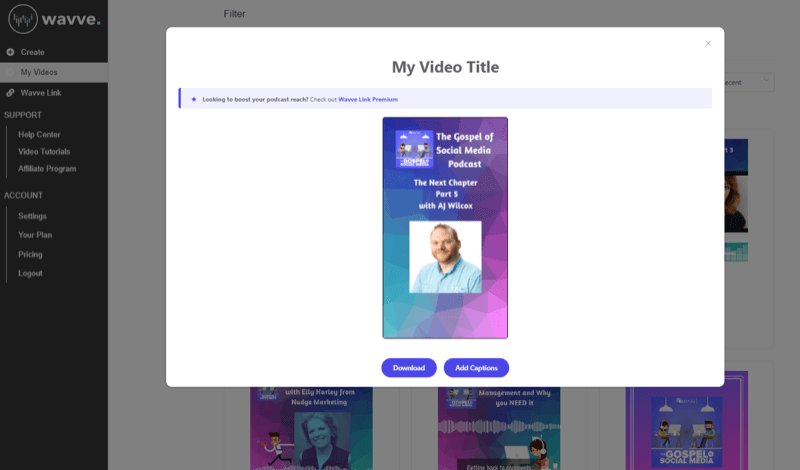The height and width of the screenshot is (470, 800).
Task: View Your Plan
Action: pos(35,235)
